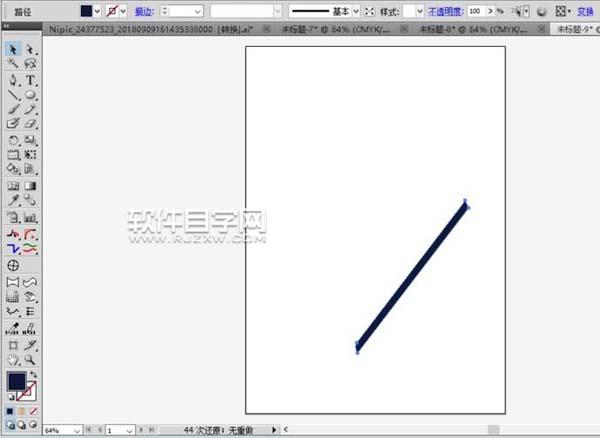Open the 不透明度 transparency panel link
This screenshot has height=438, width=600.
pyautogui.click(x=445, y=12)
